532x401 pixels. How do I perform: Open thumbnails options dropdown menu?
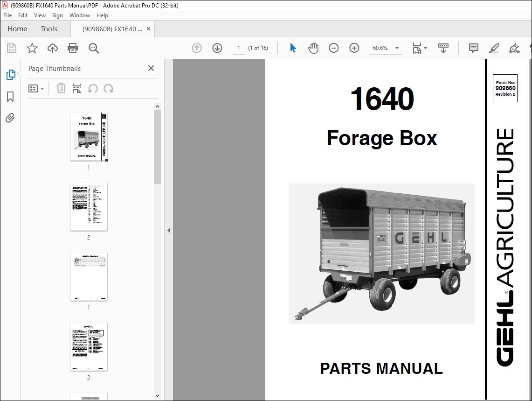[x=36, y=89]
